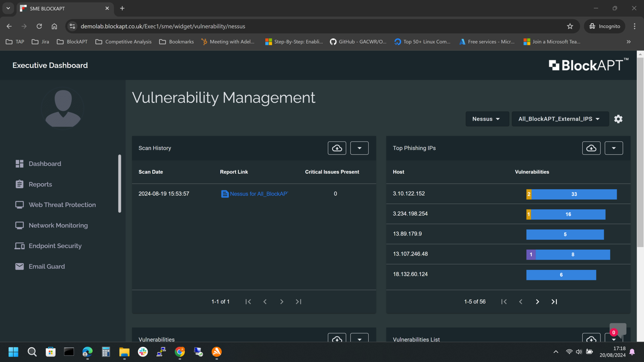644x362 pixels.
Task: Open Vulnerabilities widget options dropdown
Action: pyautogui.click(x=359, y=338)
